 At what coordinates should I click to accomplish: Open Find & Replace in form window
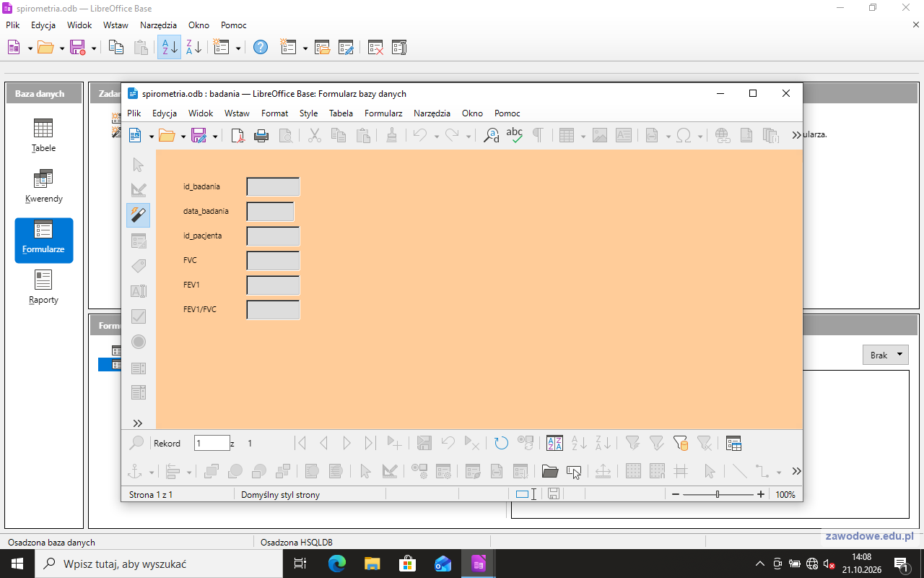click(491, 135)
